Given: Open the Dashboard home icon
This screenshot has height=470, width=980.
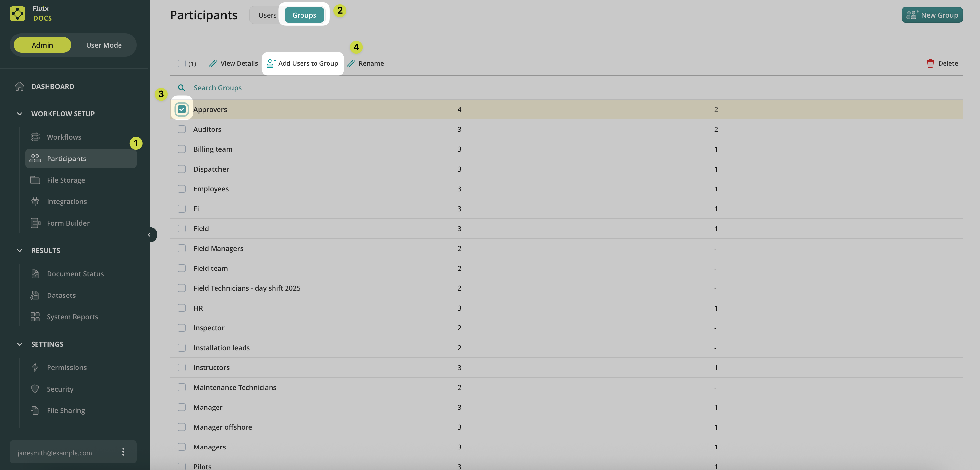Looking at the screenshot, I should coord(20,86).
